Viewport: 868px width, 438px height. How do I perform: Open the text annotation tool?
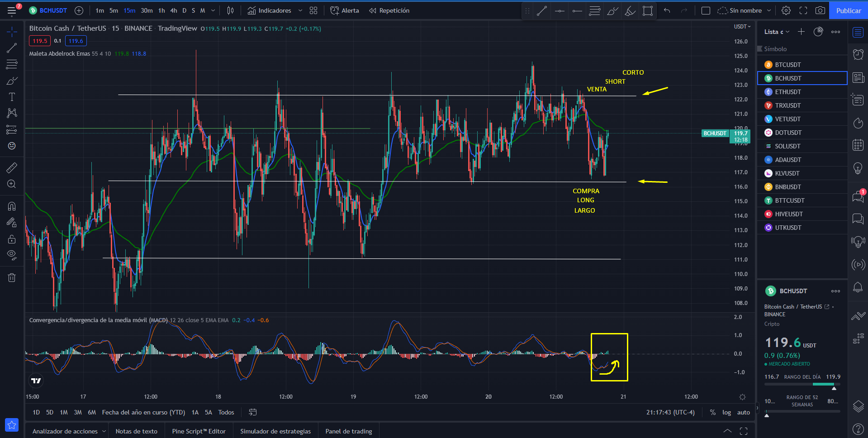(x=12, y=97)
